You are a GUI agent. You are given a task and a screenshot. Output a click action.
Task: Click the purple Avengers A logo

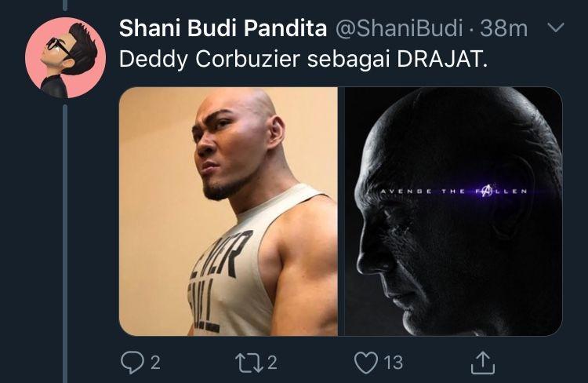pyautogui.click(x=485, y=191)
